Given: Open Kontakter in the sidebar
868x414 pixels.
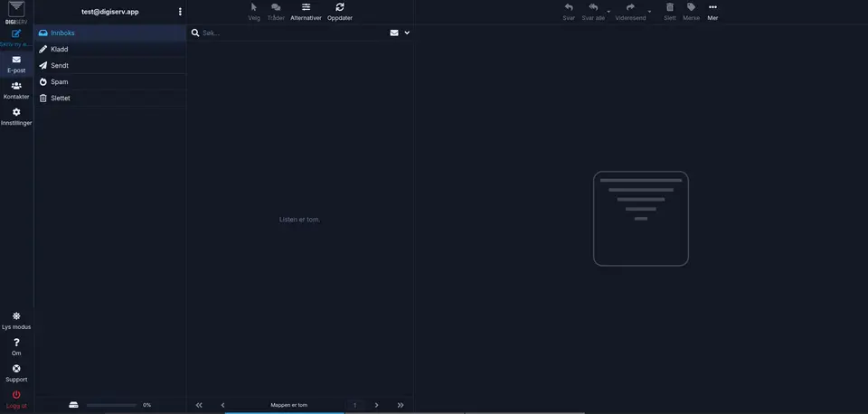Looking at the screenshot, I should click(16, 90).
